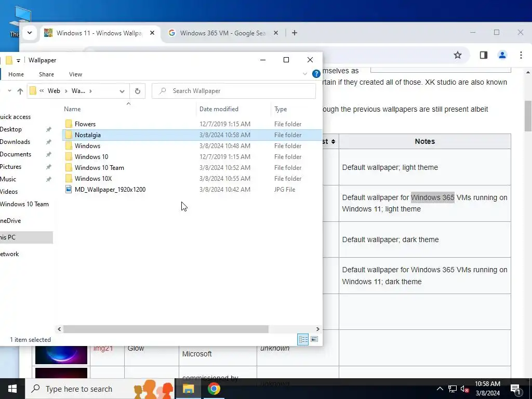Sort files by the Name column
This screenshot has height=399, width=532.
72,109
